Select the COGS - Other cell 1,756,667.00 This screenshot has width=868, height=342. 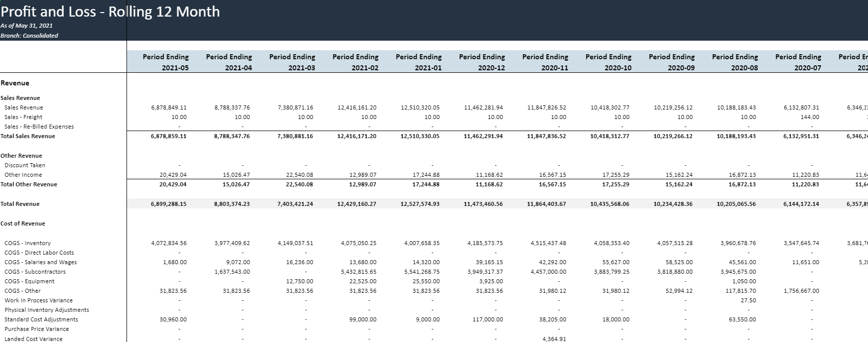click(x=801, y=291)
